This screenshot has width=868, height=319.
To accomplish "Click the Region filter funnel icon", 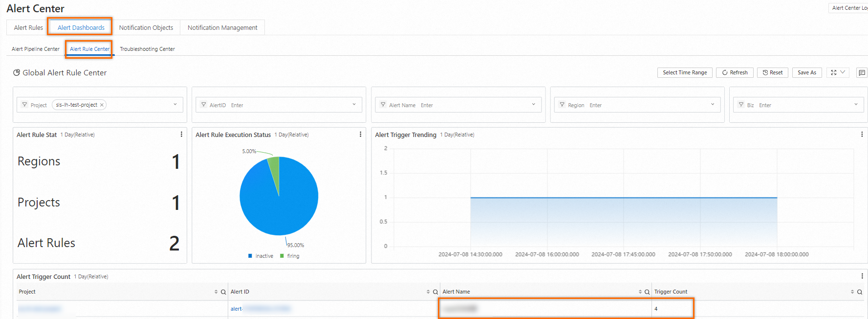I will (562, 105).
